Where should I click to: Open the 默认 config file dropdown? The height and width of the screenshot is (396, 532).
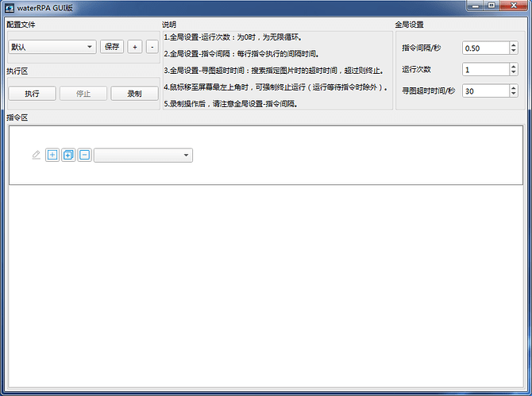(52, 47)
